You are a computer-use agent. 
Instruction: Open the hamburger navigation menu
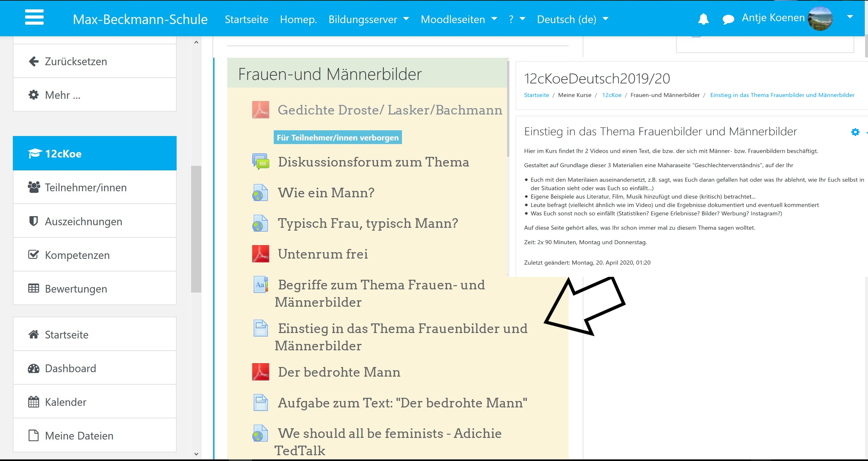pos(34,17)
